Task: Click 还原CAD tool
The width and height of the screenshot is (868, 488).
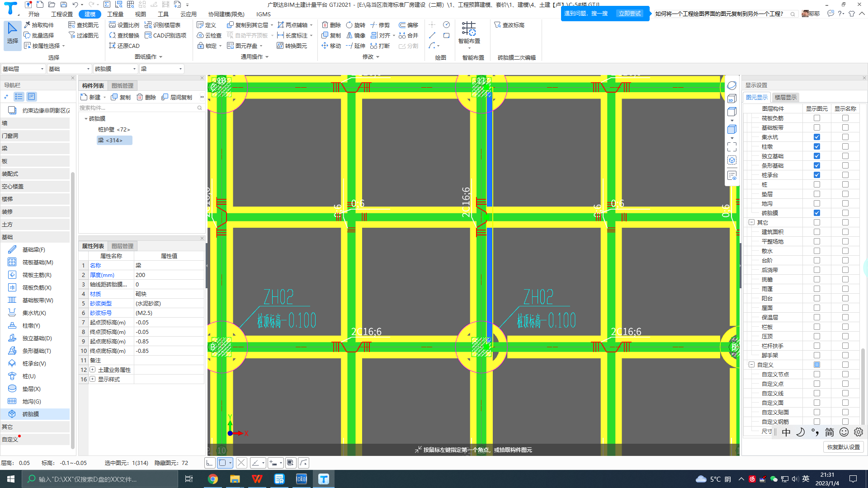Action: click(124, 46)
